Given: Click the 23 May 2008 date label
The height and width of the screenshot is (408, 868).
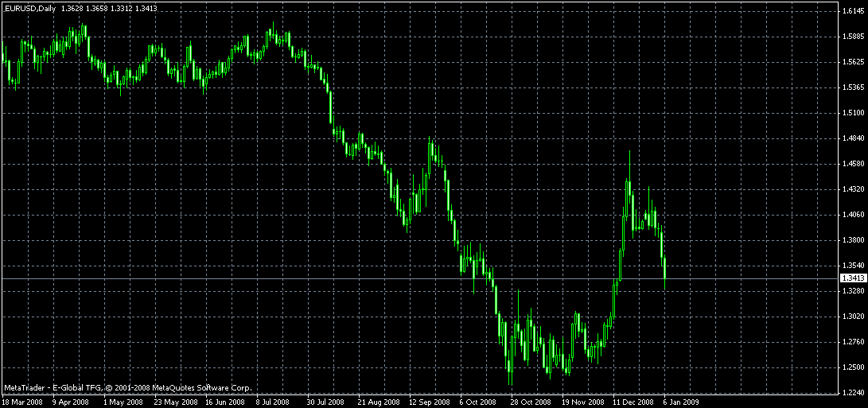Looking at the screenshot, I should tap(176, 402).
